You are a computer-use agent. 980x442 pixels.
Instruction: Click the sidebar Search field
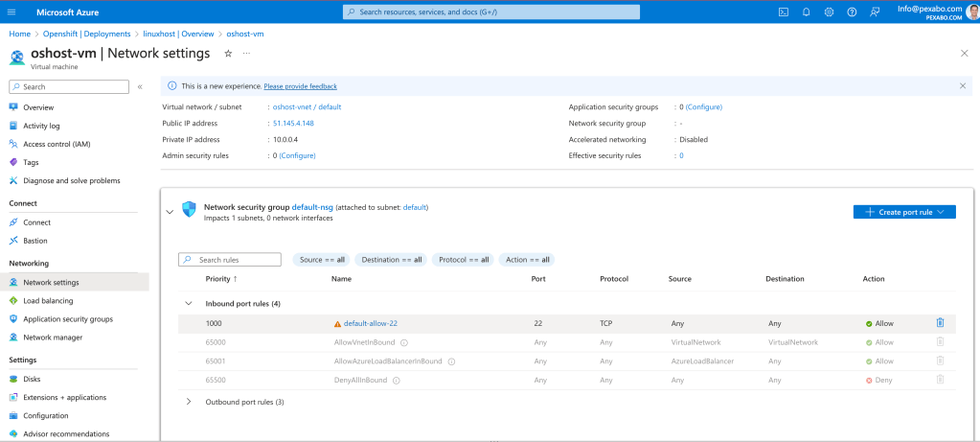click(69, 87)
